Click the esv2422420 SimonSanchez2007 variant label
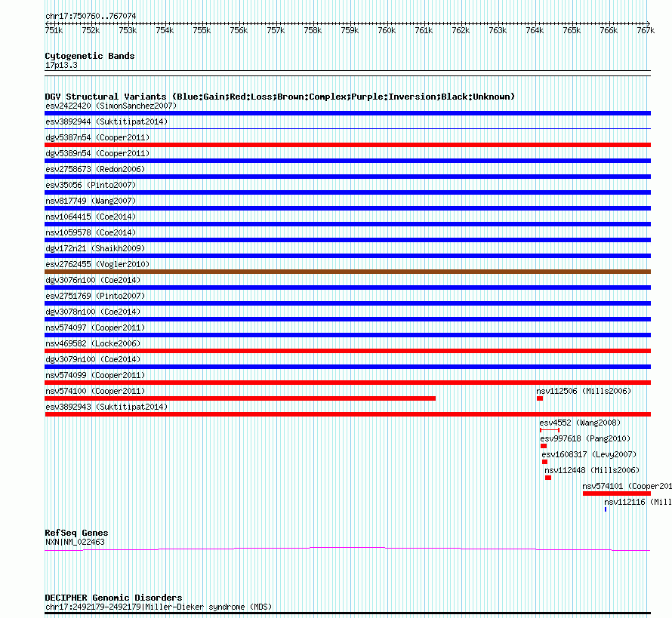The height and width of the screenshot is (618, 672). coord(111,106)
